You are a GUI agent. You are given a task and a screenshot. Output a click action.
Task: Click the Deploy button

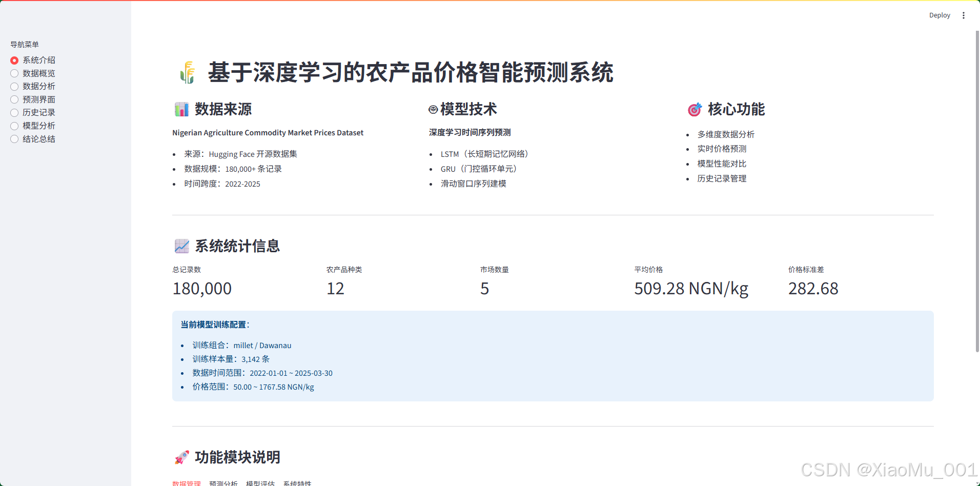point(940,15)
